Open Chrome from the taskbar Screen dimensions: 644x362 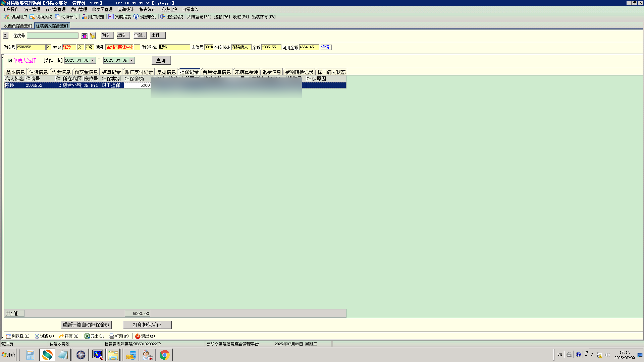pos(164,355)
